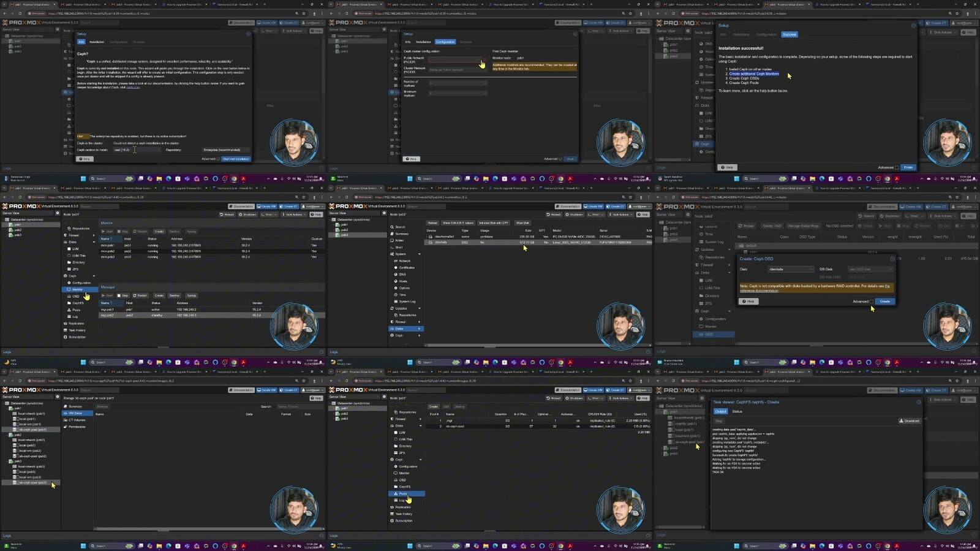This screenshot has width=980, height=551.
Task: Toggle Advanced checkbox in the Ceph Configuration step dialog
Action: click(560, 159)
